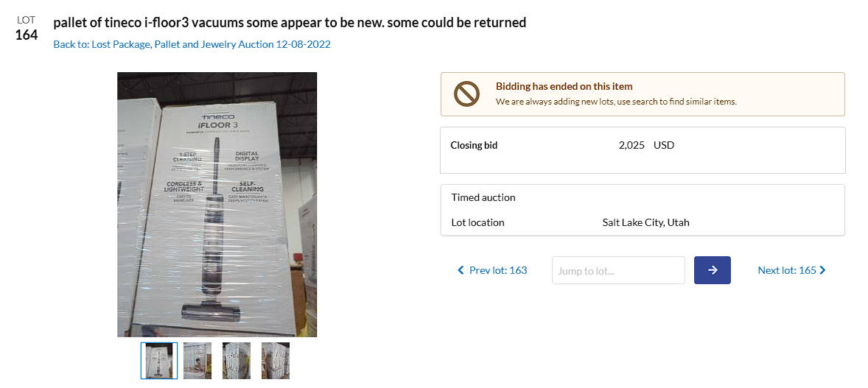The width and height of the screenshot is (868, 388).
Task: Click the left chevron beside Prev lot
Action: (x=461, y=270)
